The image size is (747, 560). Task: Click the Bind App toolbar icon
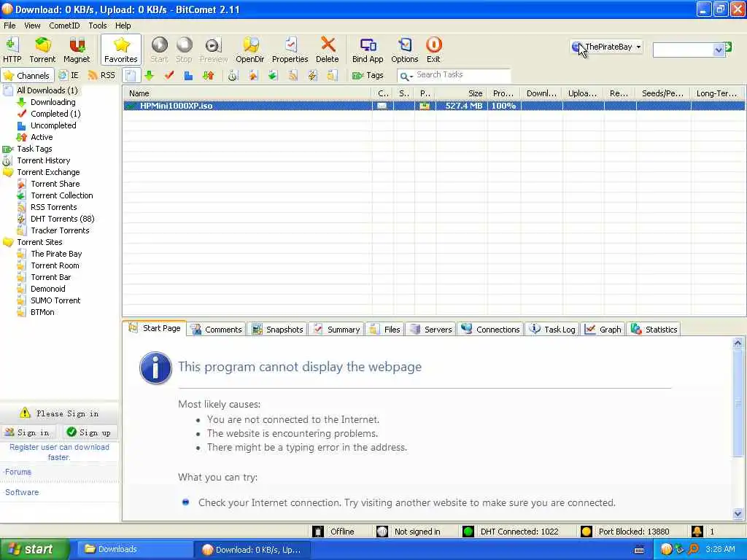coord(368,50)
